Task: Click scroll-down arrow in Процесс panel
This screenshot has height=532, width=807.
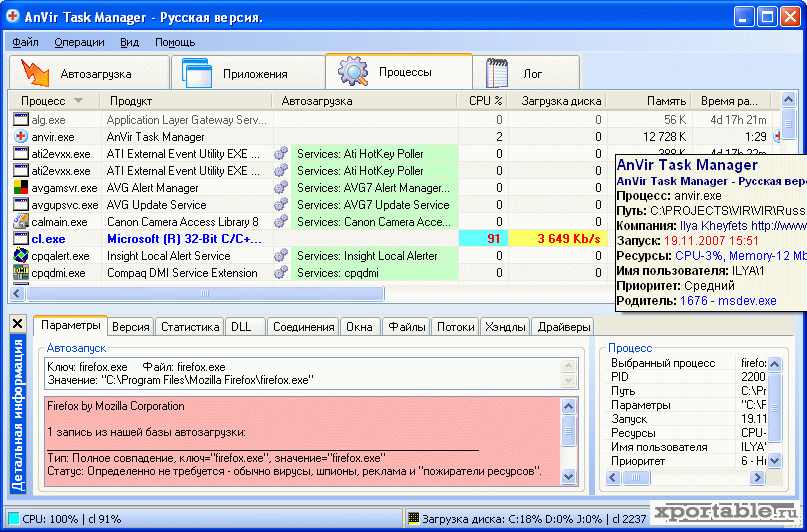Action: coord(775,460)
